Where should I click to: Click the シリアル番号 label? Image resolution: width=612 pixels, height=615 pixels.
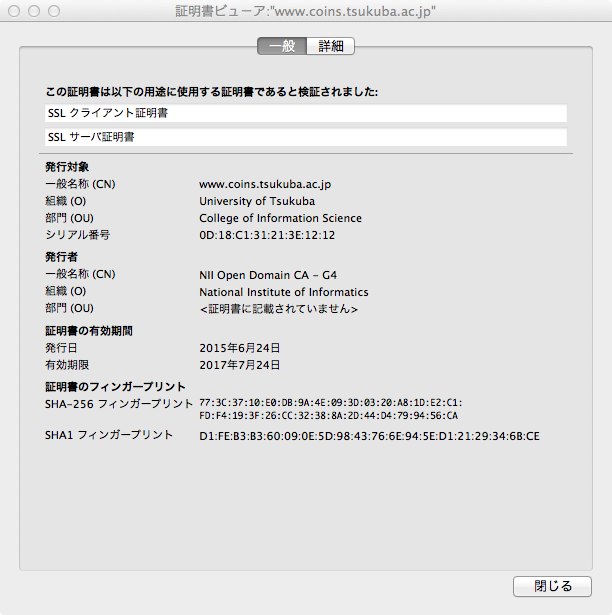tap(78, 235)
